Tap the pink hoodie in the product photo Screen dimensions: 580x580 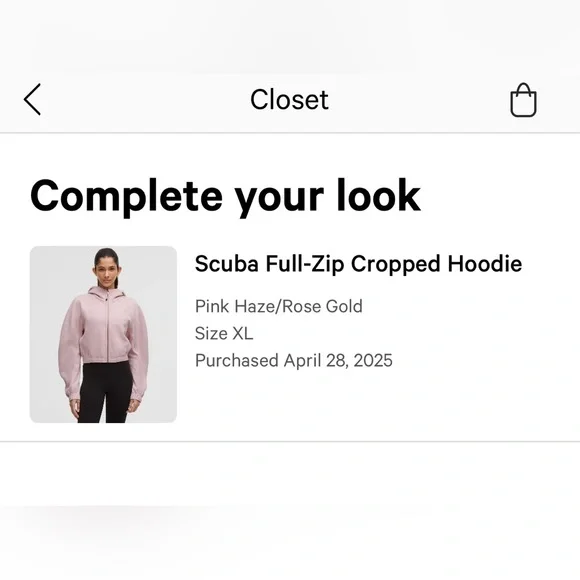click(104, 329)
